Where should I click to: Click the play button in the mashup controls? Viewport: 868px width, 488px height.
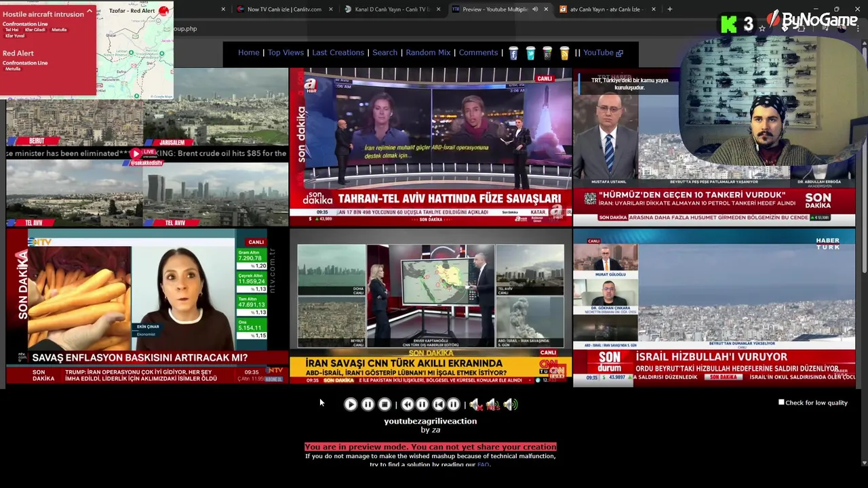click(x=351, y=405)
